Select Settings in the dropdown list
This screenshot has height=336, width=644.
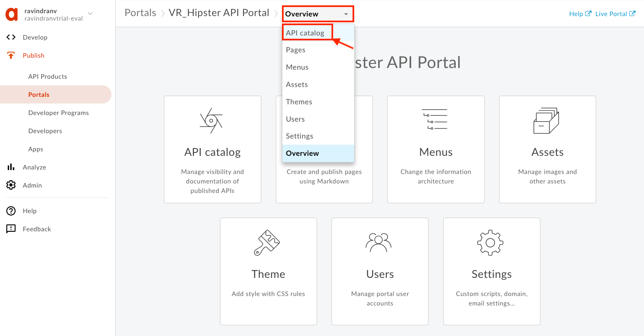(x=318, y=136)
